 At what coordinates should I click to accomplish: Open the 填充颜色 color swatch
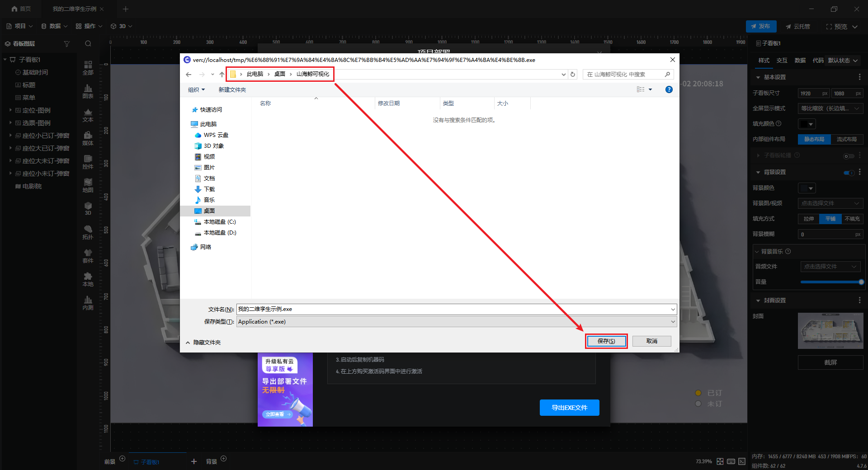(807, 124)
